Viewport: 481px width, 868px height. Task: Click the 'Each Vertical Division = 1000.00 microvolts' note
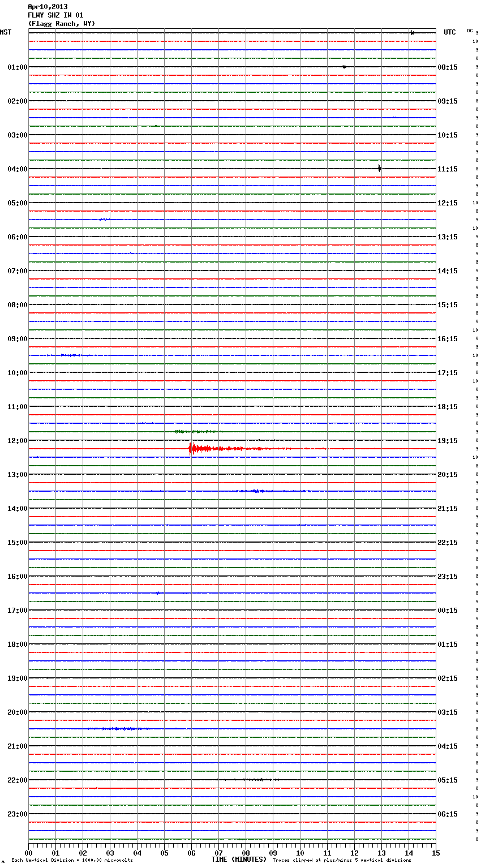point(72,861)
